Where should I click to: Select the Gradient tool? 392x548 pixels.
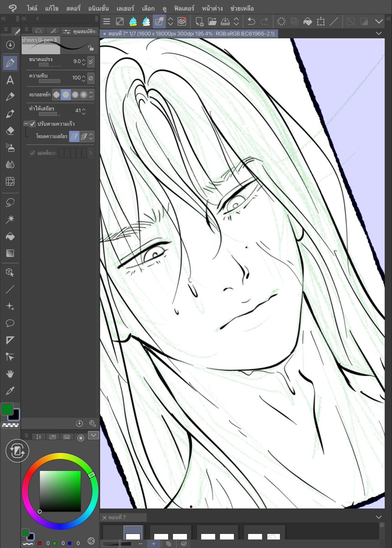10,253
